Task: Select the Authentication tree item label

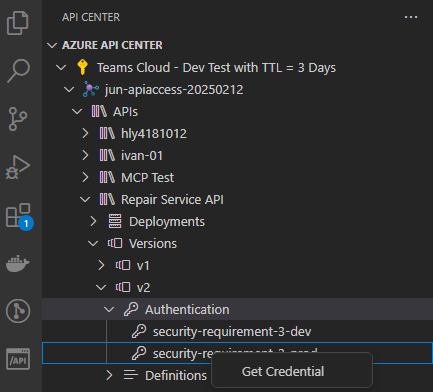Action: (x=187, y=310)
